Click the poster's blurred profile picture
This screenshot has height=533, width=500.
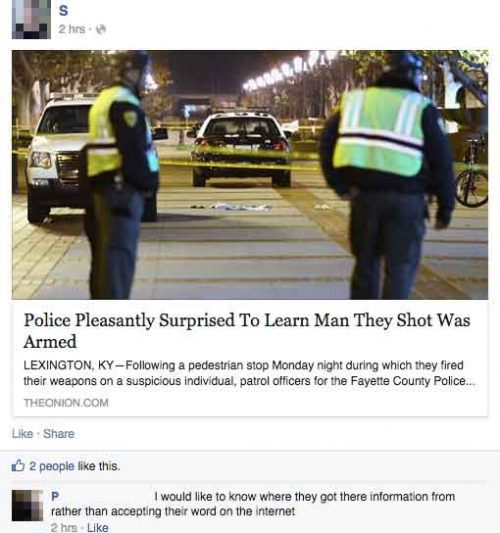coord(31,19)
